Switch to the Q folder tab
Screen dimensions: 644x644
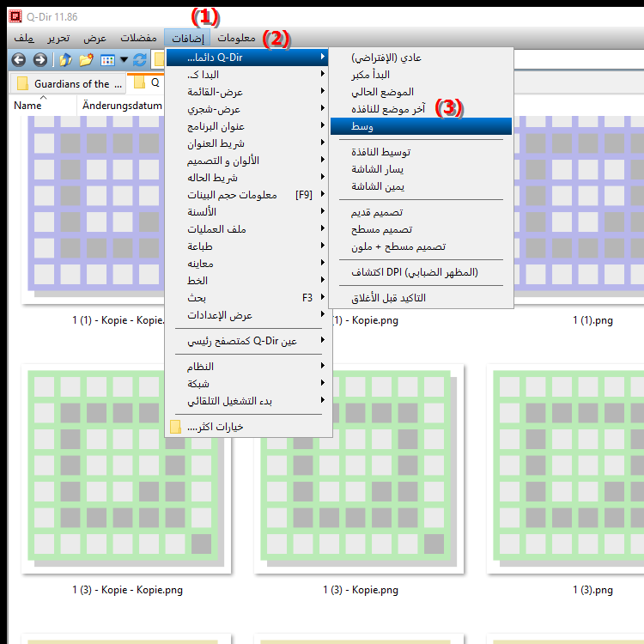click(x=146, y=82)
